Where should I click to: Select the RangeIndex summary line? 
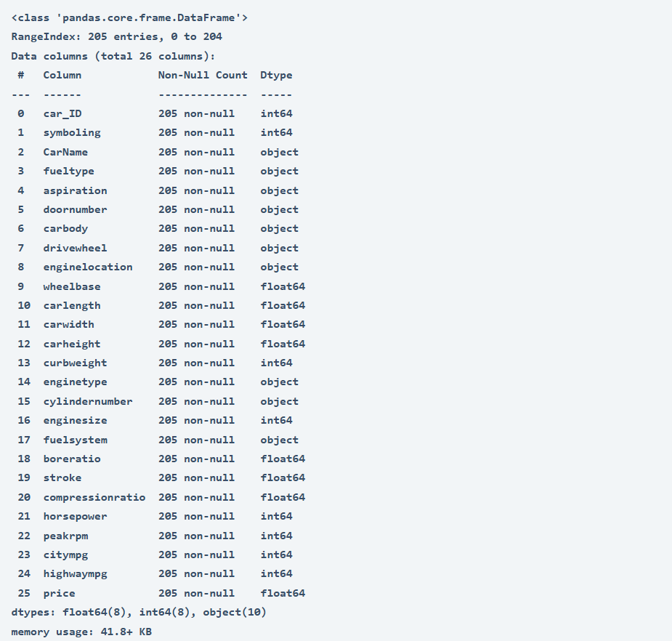click(116, 36)
